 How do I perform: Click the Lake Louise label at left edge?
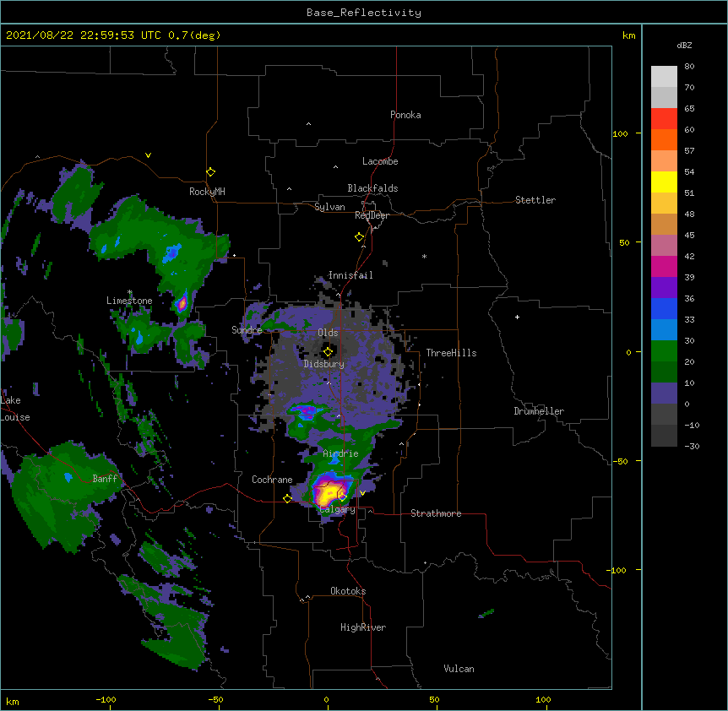15,409
